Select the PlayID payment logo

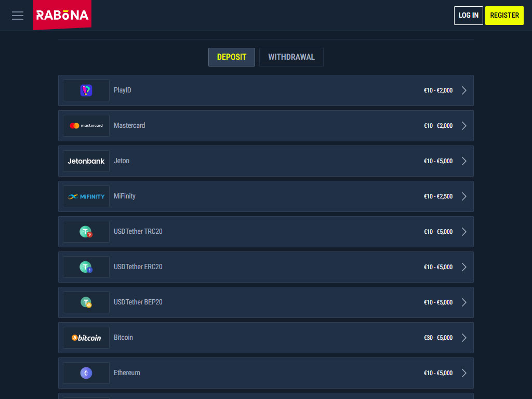click(x=86, y=90)
